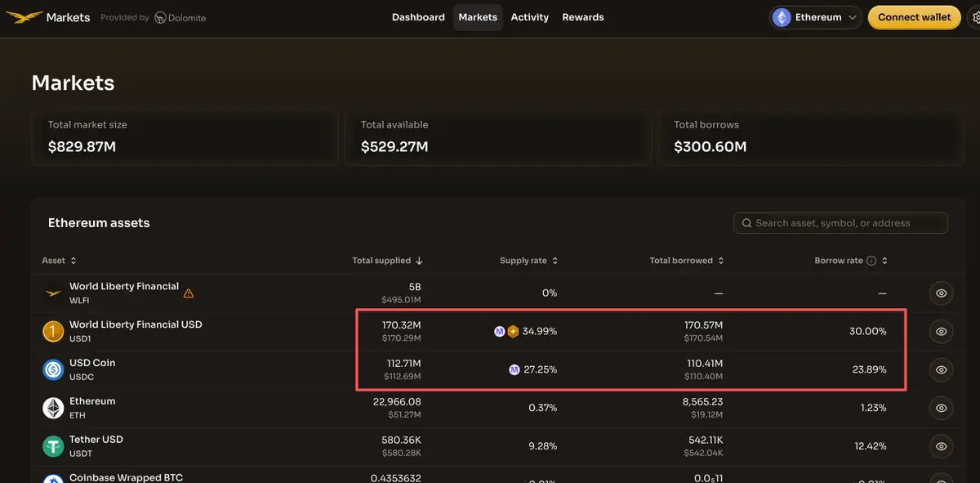The width and height of the screenshot is (980, 483).
Task: Sort the table by Total supplied
Action: point(387,261)
